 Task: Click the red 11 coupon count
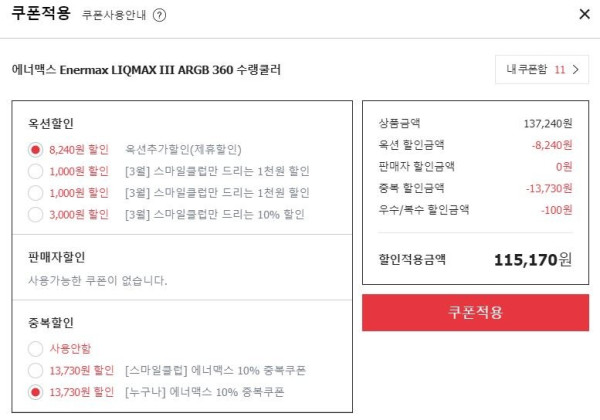tap(559, 70)
